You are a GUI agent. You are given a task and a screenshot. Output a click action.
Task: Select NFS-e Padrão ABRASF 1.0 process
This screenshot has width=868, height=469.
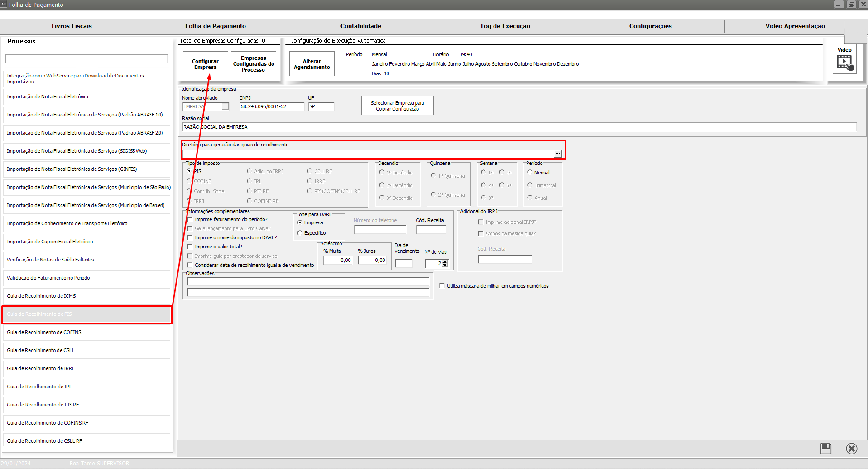point(86,115)
